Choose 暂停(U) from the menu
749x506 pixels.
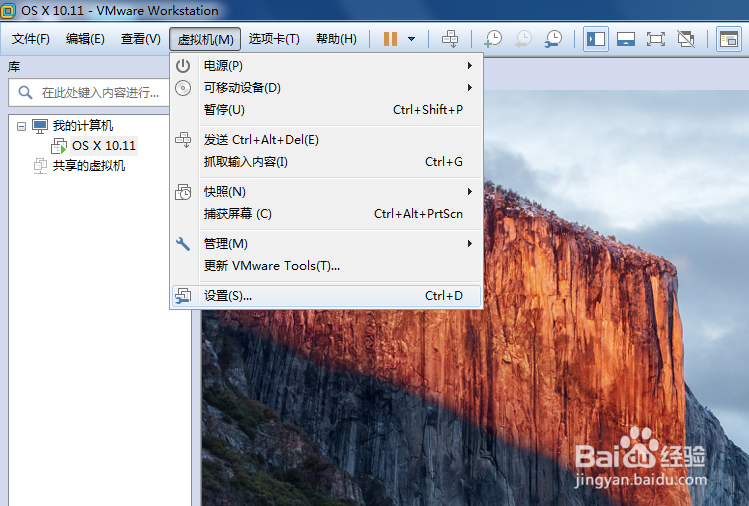(327, 109)
